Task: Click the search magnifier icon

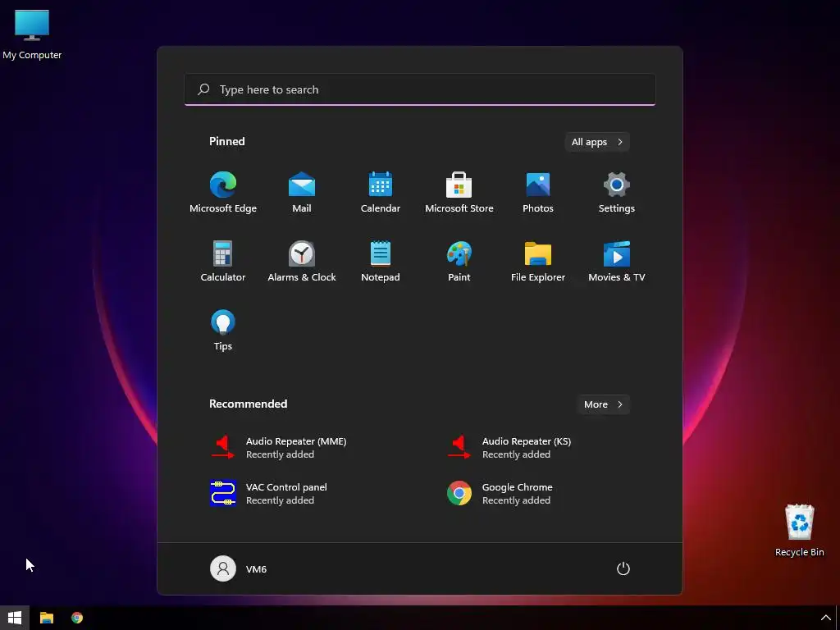Action: click(203, 89)
